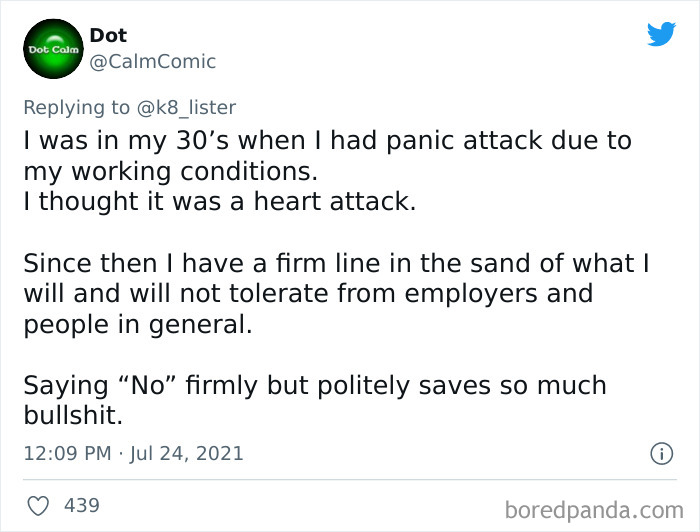Click the Twitter bird logo
Viewport: 700px width, 532px height.
(661, 34)
